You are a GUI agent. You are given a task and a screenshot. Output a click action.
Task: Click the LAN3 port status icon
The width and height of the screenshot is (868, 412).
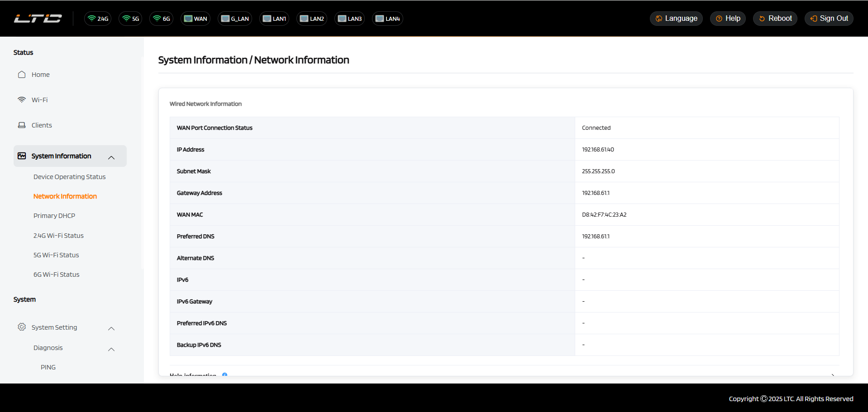point(349,19)
